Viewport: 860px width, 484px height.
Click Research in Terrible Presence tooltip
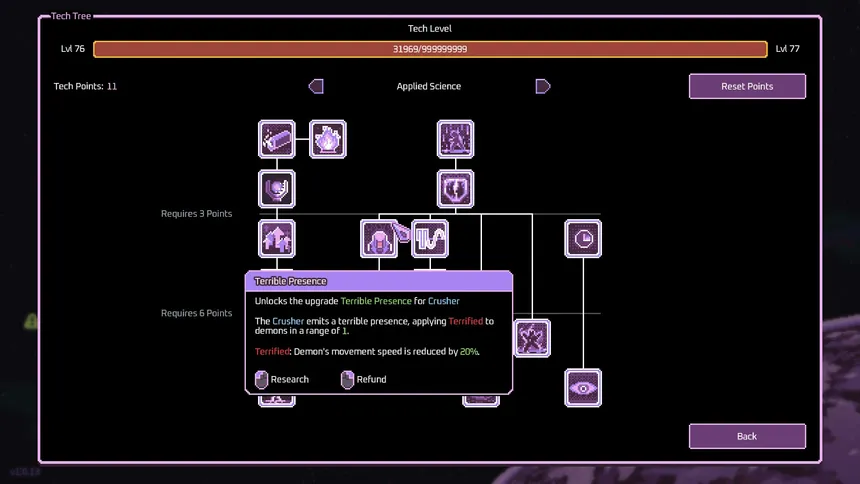pyautogui.click(x=282, y=379)
